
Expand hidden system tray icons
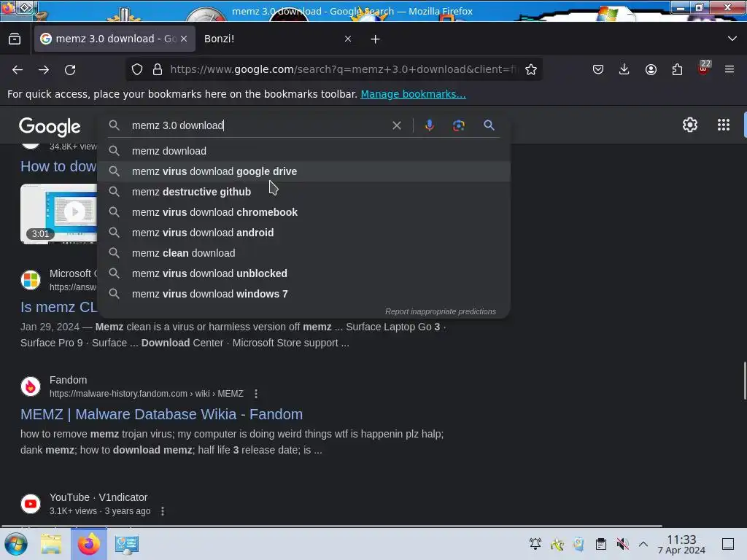(x=643, y=544)
